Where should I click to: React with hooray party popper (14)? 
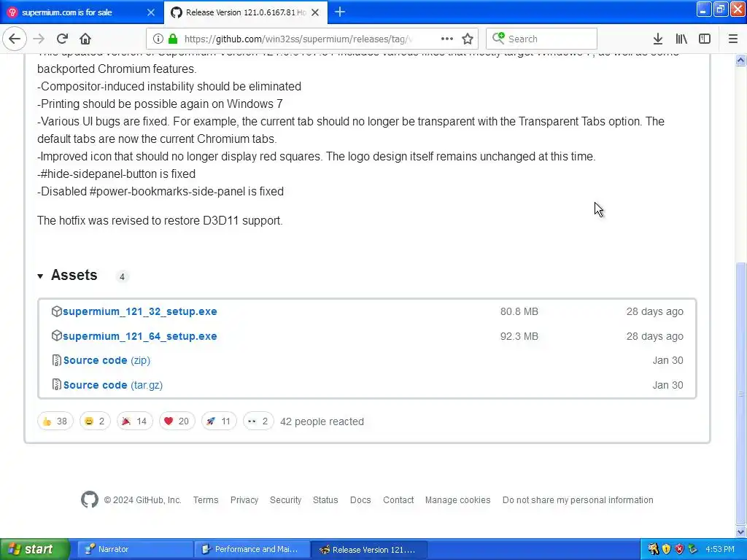tap(134, 421)
